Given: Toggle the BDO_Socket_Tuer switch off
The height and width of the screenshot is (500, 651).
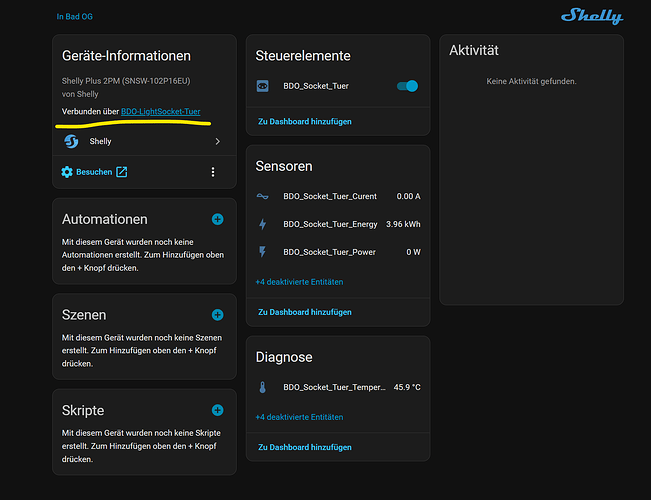Looking at the screenshot, I should [407, 86].
